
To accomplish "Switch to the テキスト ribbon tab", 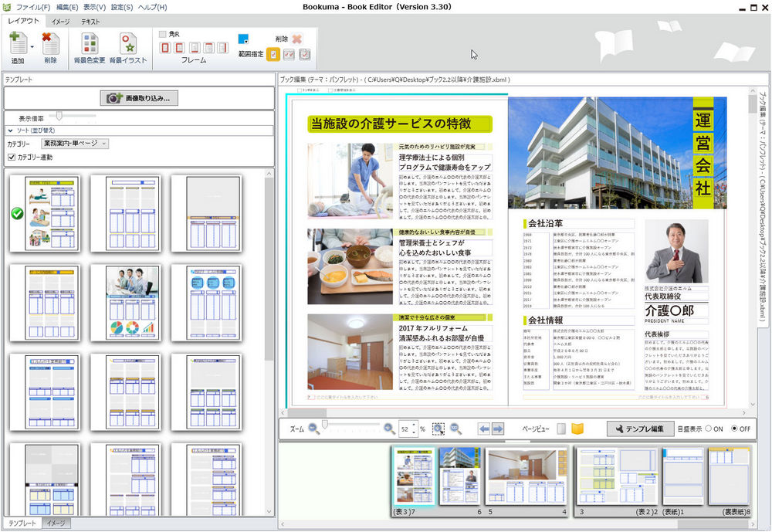I will click(x=90, y=21).
